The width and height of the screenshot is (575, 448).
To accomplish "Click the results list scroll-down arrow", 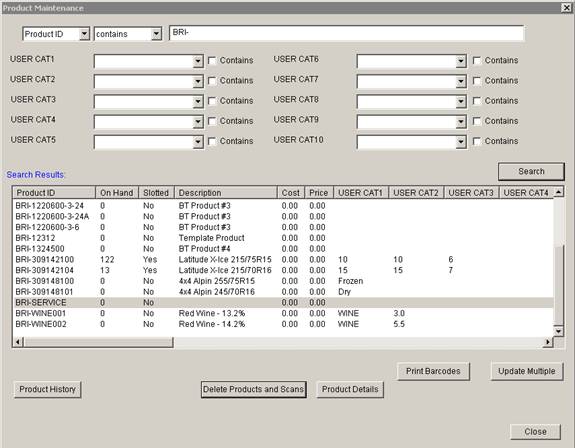I will tap(558, 331).
